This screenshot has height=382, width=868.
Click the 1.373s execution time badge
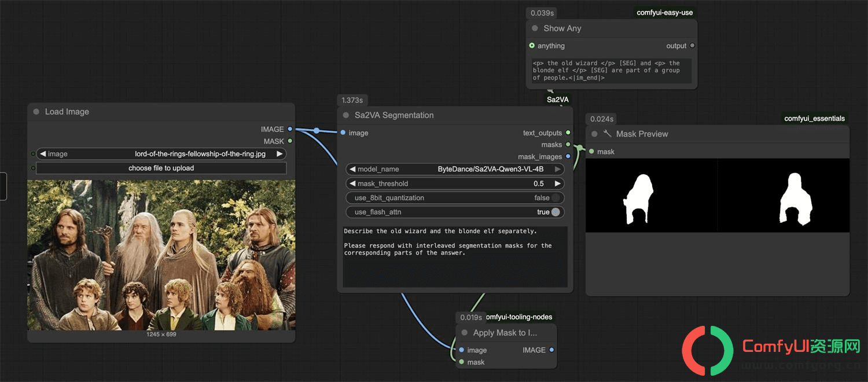(353, 100)
